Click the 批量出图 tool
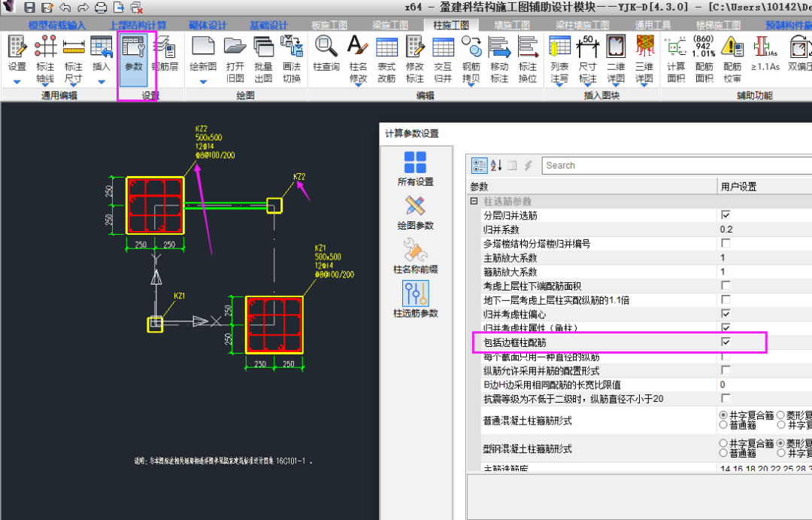Viewport: 812px width, 520px height. (264, 59)
